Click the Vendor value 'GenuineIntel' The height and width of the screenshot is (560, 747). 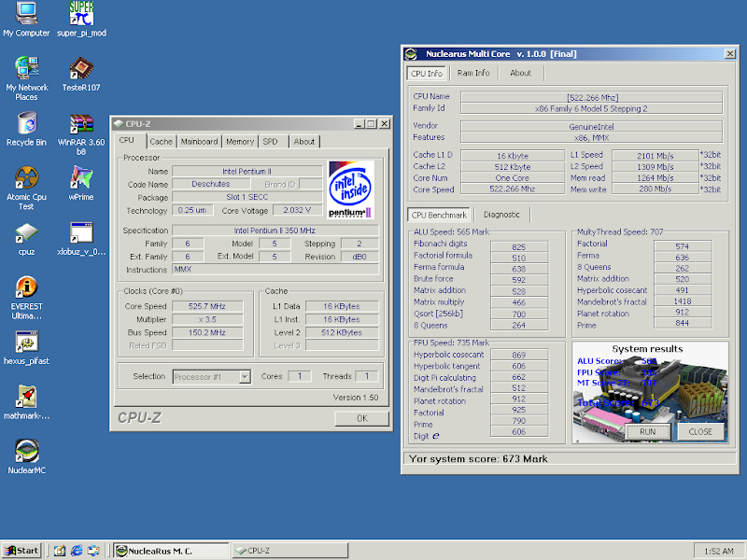tap(591, 127)
